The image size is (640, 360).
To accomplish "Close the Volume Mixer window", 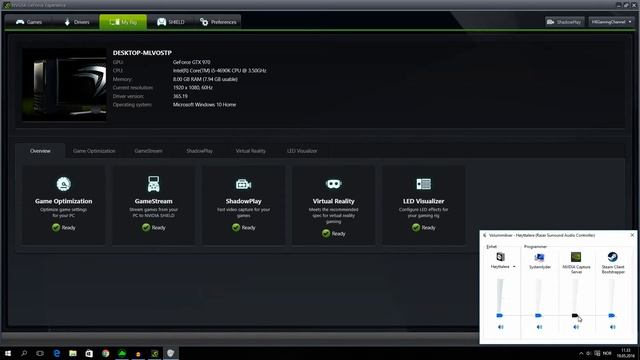I will [x=632, y=235].
